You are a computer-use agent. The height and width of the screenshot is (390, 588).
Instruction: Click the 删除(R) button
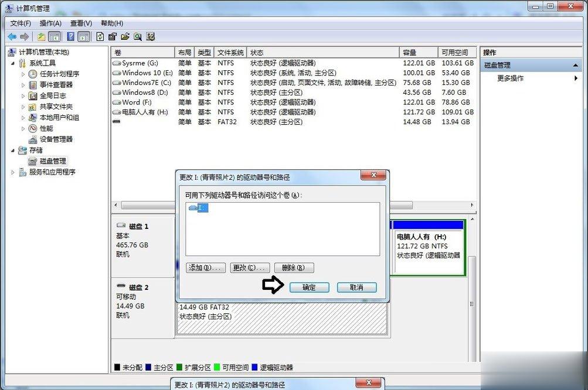[x=294, y=268]
